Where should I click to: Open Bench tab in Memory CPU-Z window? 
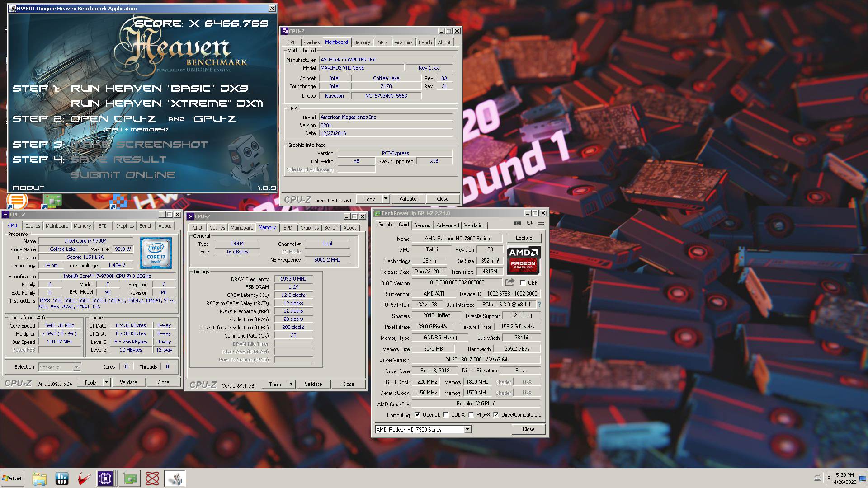[330, 228]
